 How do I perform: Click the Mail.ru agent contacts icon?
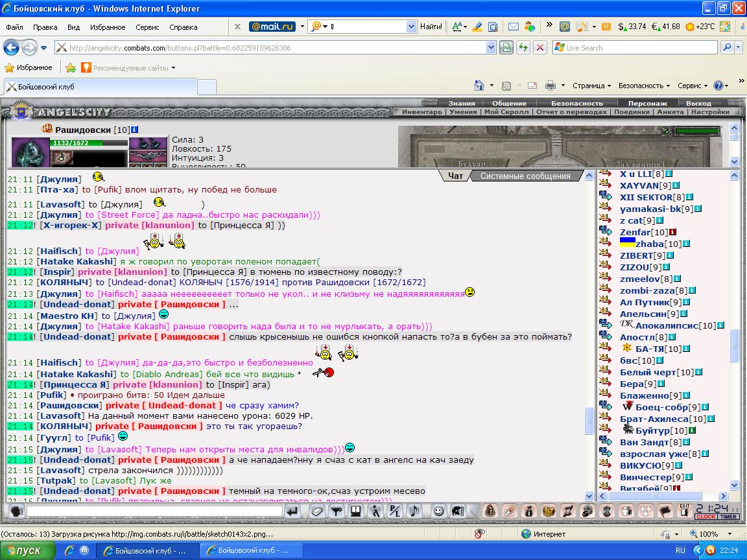point(529,27)
